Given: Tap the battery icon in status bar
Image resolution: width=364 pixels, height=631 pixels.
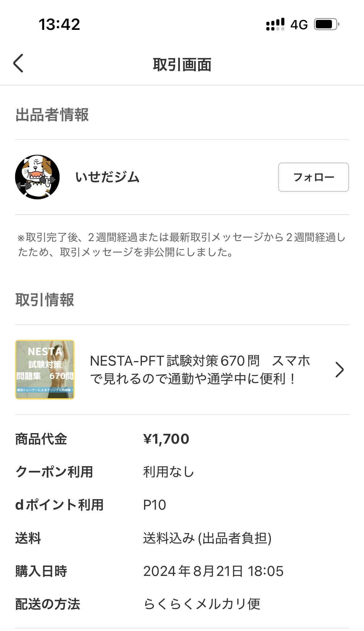Looking at the screenshot, I should [x=326, y=24].
